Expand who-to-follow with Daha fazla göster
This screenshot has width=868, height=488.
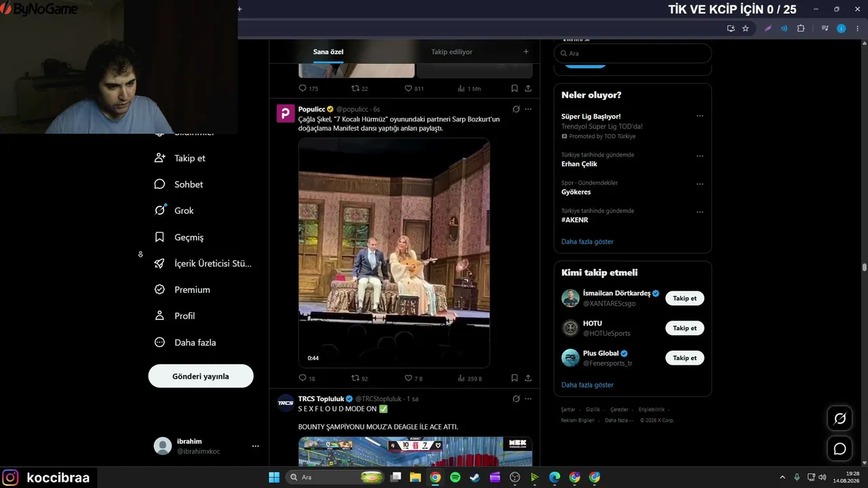pyautogui.click(x=587, y=385)
